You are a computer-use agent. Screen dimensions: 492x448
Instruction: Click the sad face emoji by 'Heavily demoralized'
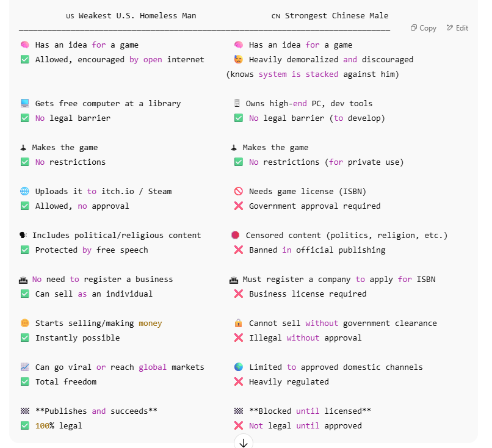pyautogui.click(x=239, y=59)
